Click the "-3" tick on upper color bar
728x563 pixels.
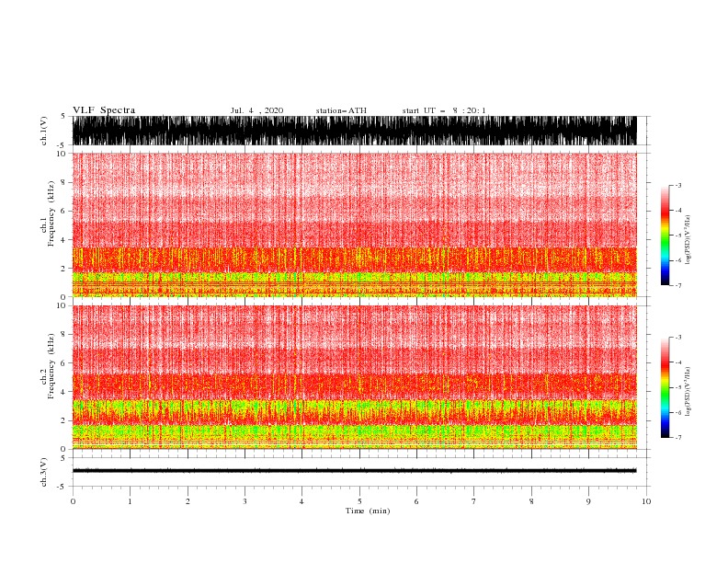pyautogui.click(x=678, y=185)
